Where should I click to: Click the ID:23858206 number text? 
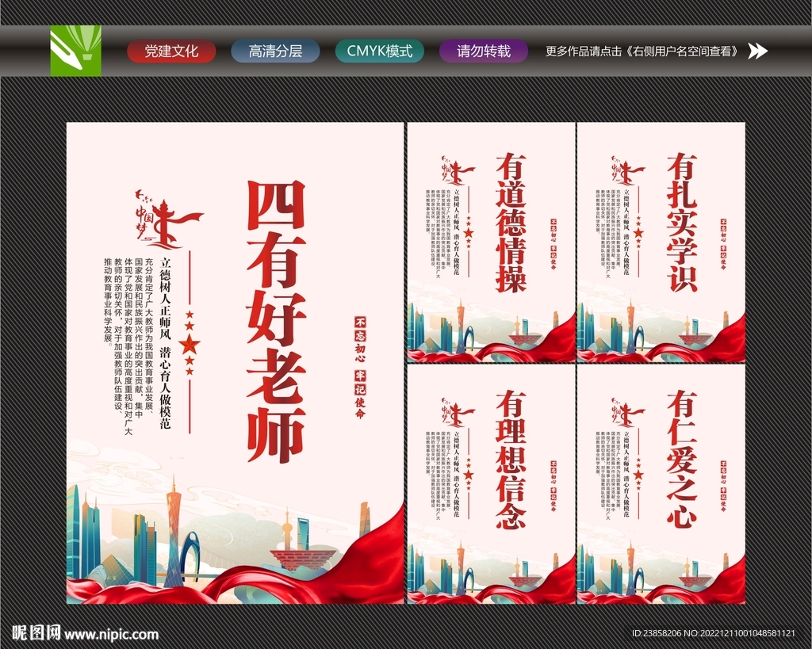(x=658, y=632)
